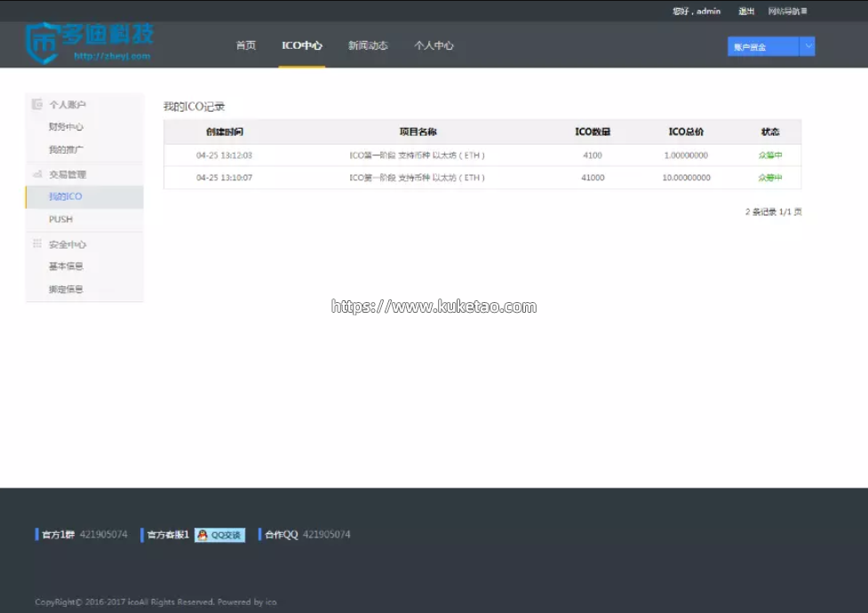Open 基本信息 under security center

[67, 267]
